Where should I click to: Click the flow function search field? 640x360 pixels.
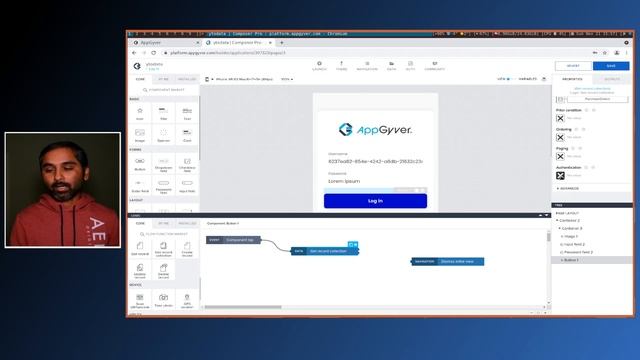click(165, 234)
